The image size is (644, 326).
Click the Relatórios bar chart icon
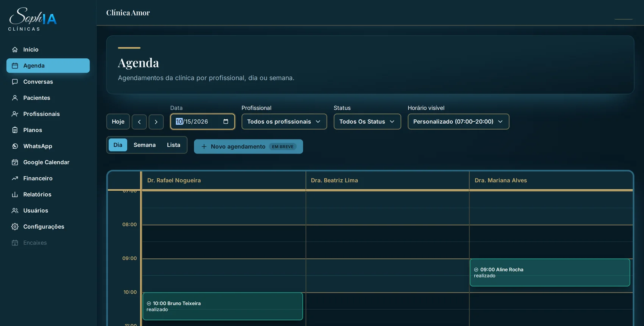(x=15, y=194)
